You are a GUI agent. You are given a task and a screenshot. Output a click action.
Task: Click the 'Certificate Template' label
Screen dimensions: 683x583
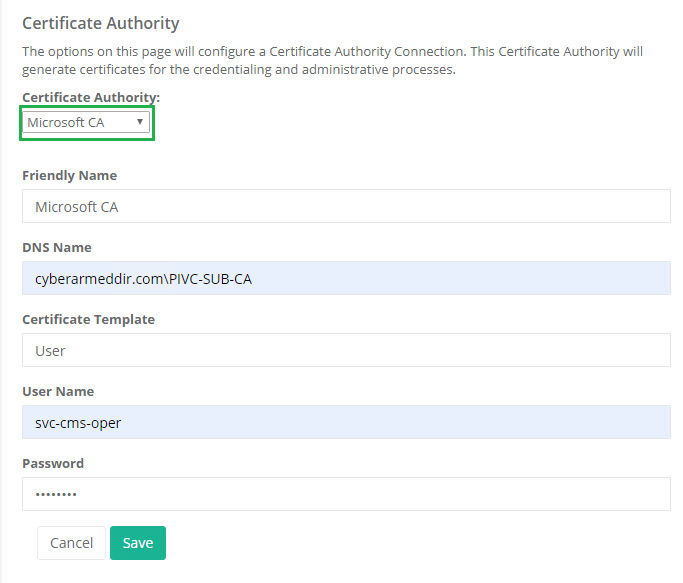coord(88,319)
